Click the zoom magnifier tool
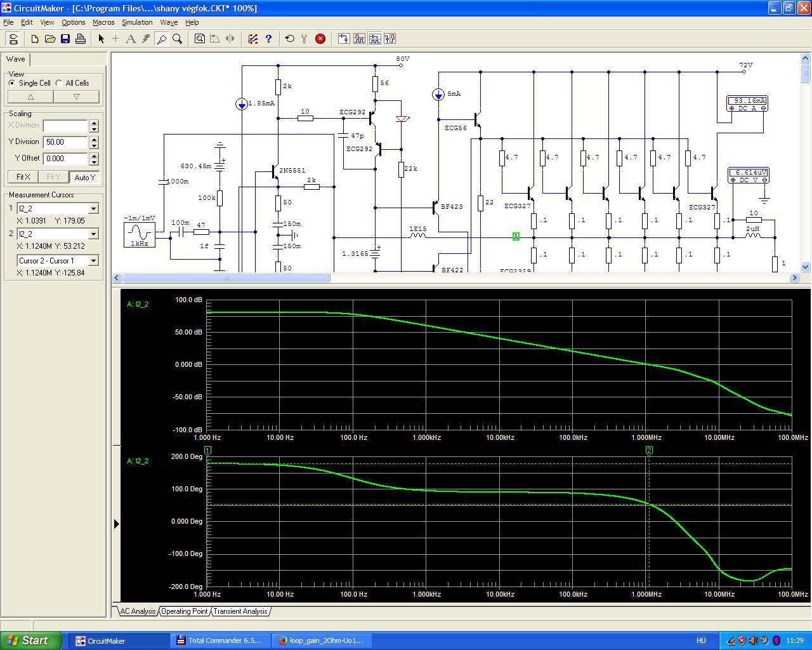 (178, 39)
